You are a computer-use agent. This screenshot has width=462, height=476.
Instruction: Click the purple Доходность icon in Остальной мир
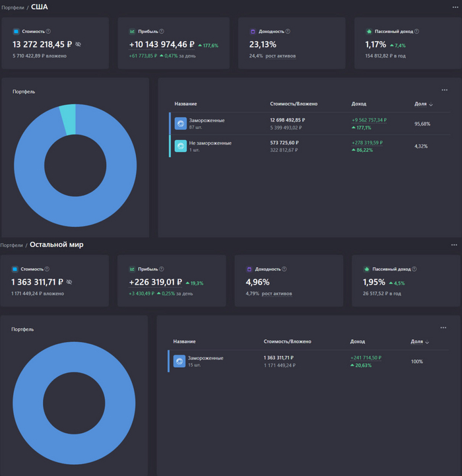[x=249, y=269]
